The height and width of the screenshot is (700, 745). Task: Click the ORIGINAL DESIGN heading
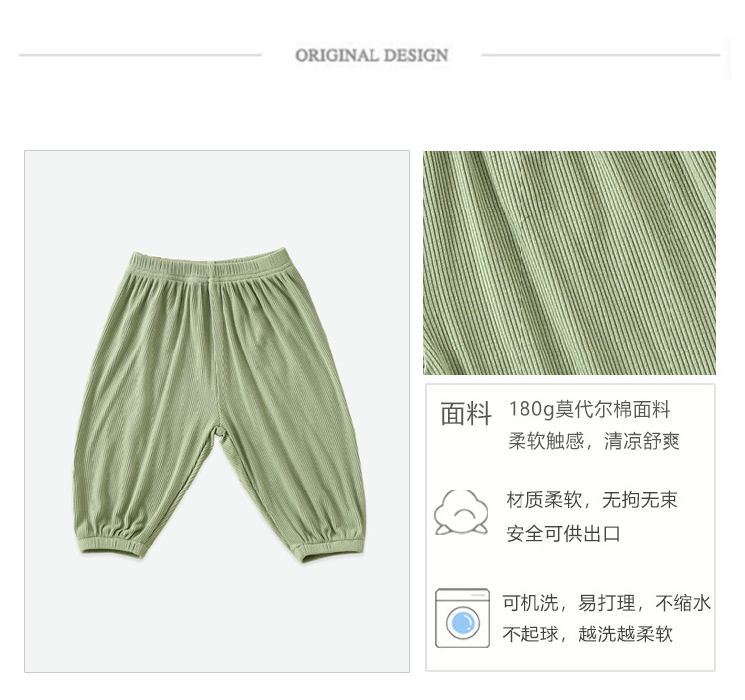click(x=372, y=55)
